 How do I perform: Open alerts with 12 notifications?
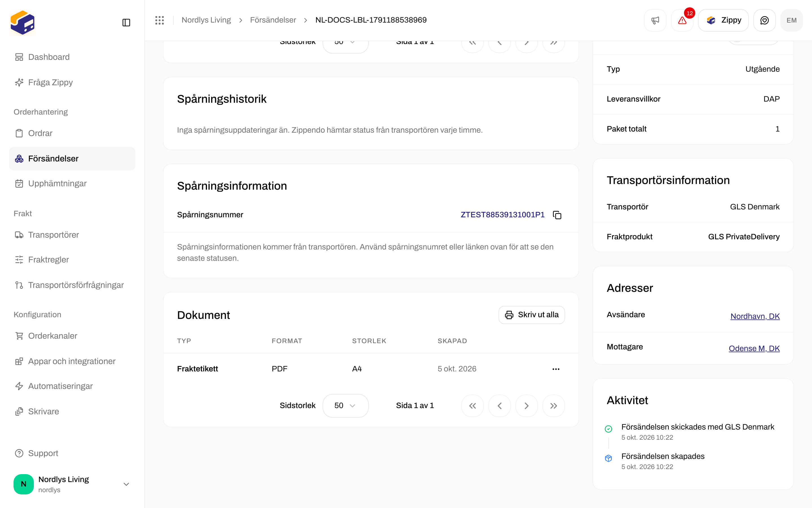point(682,20)
